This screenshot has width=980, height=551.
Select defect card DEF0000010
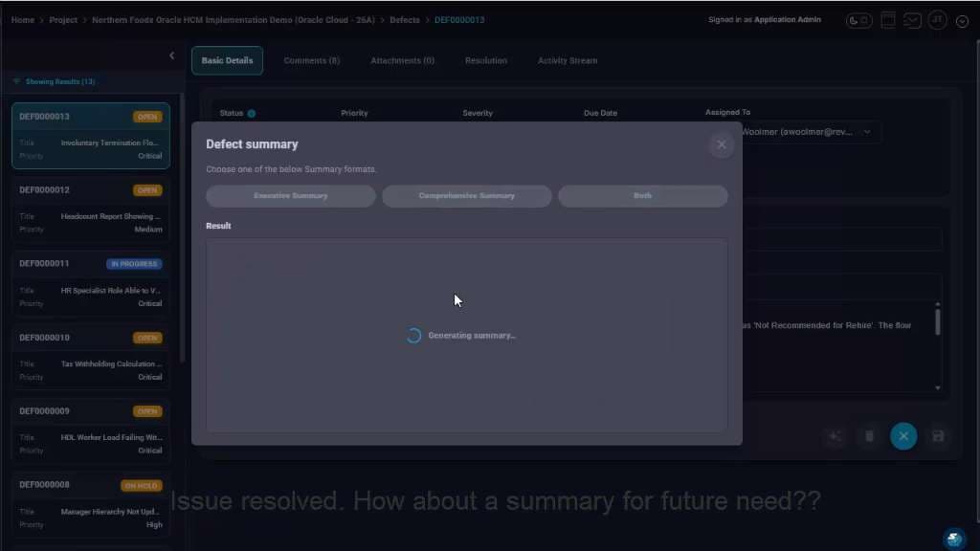[91, 357]
